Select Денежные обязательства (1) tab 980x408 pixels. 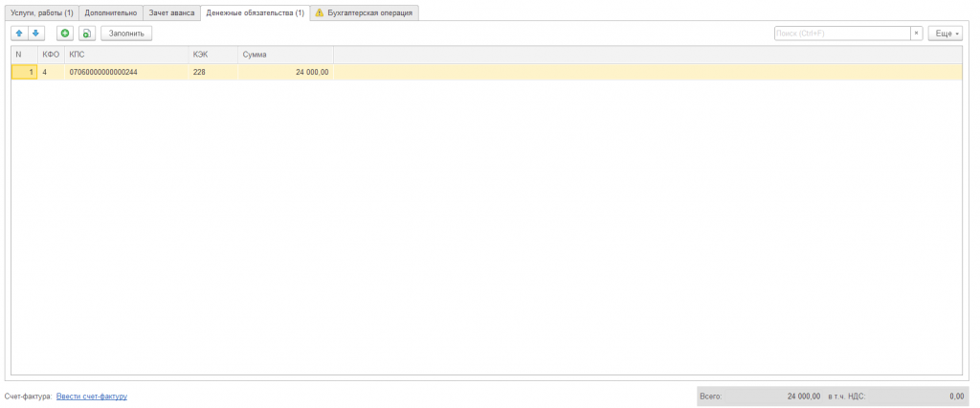pos(255,12)
